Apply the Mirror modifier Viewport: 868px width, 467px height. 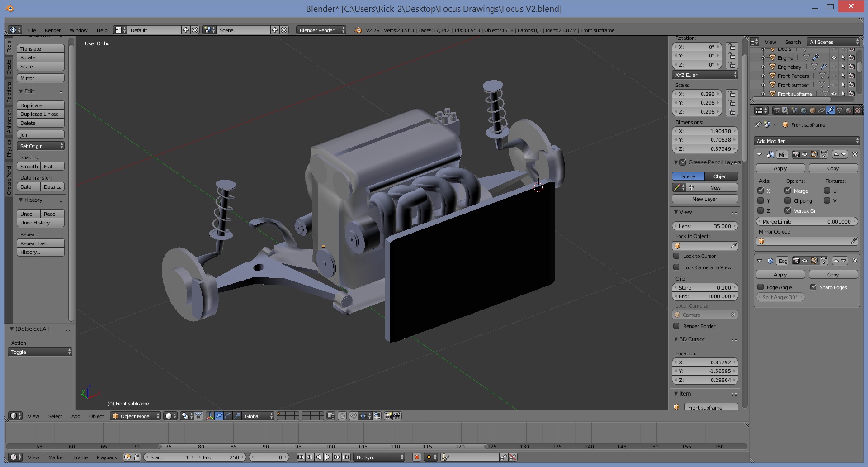pyautogui.click(x=780, y=168)
